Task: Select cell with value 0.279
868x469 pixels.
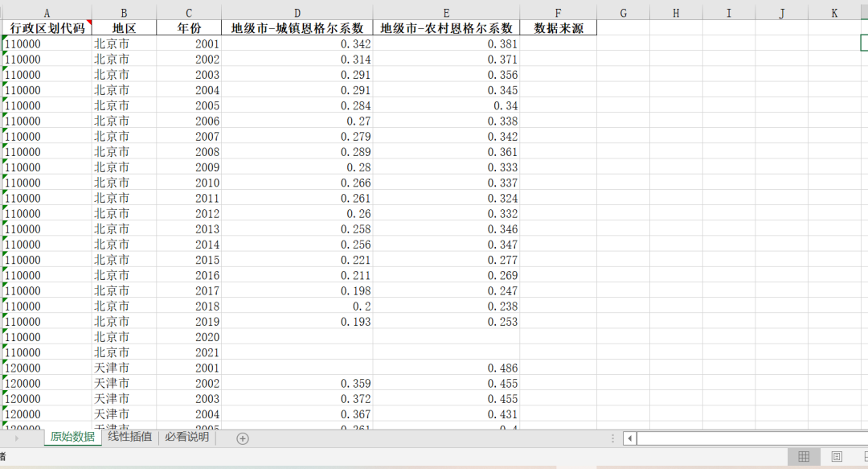Action: click(297, 137)
